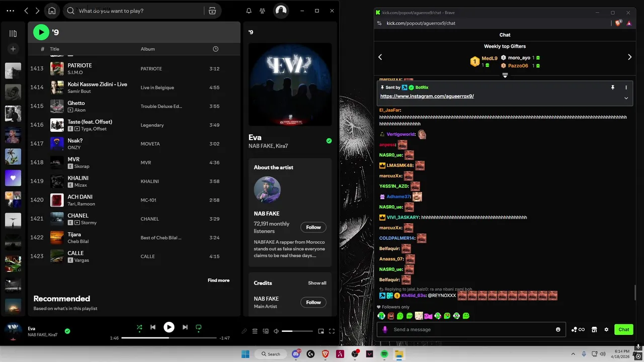
Task: Open Spotify profile avatar menu
Action: point(281,11)
